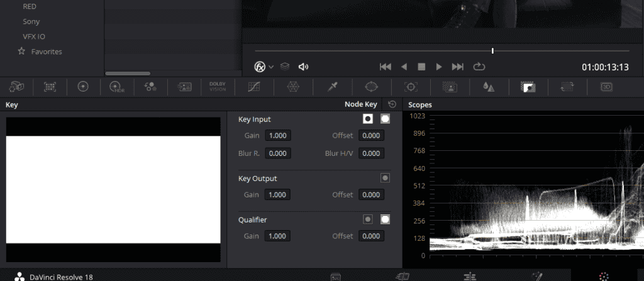The height and width of the screenshot is (281, 644).
Task: Open the Tracker palette
Action: (411, 87)
